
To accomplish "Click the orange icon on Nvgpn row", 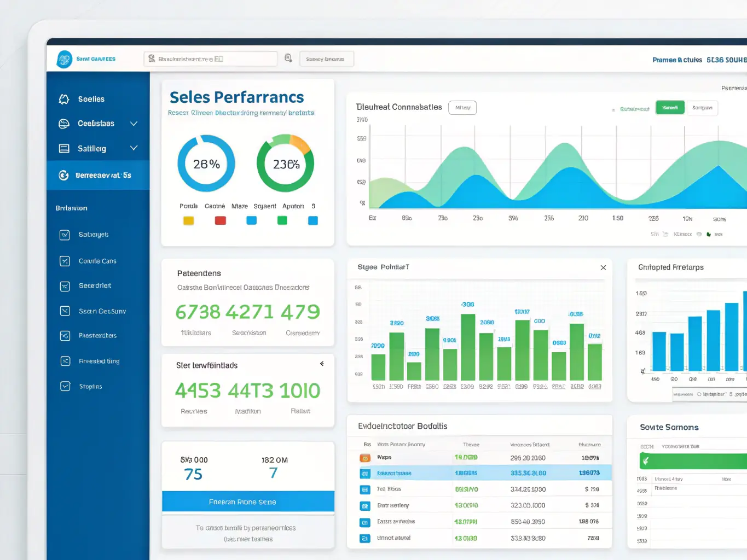I will pos(365,458).
